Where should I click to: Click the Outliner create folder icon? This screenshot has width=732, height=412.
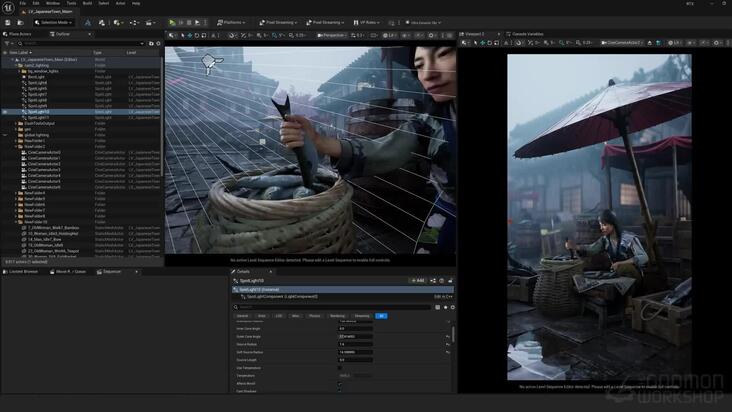pos(151,43)
